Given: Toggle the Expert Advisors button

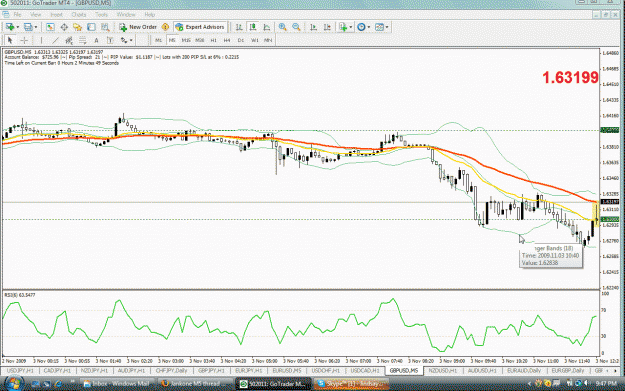Looking at the screenshot, I should click(200, 27).
